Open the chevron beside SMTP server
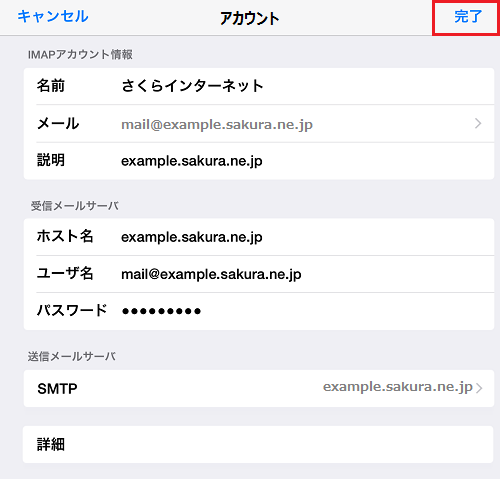 pos(479,388)
